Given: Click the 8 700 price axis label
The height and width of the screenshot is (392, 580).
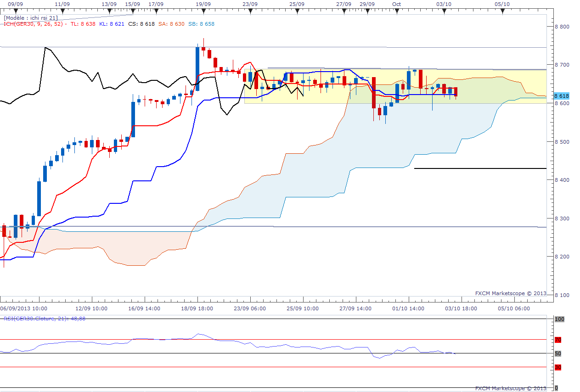Looking at the screenshot, I should (x=561, y=65).
